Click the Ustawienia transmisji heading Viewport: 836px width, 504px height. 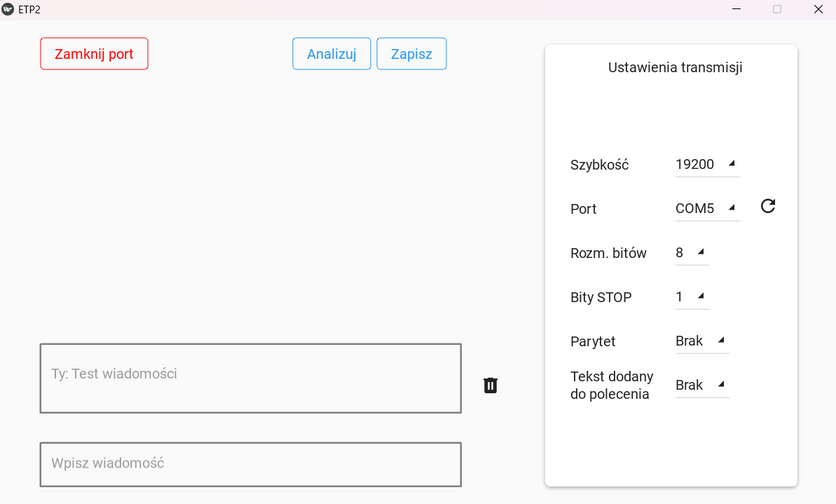point(675,68)
